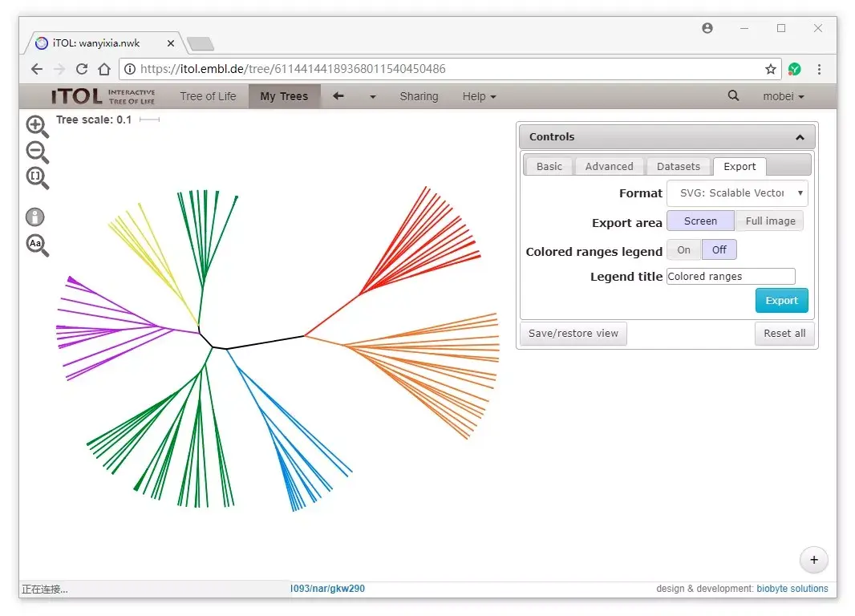855x616 pixels.
Task: Follow the nar/gkw290 citation link
Action: click(x=328, y=589)
